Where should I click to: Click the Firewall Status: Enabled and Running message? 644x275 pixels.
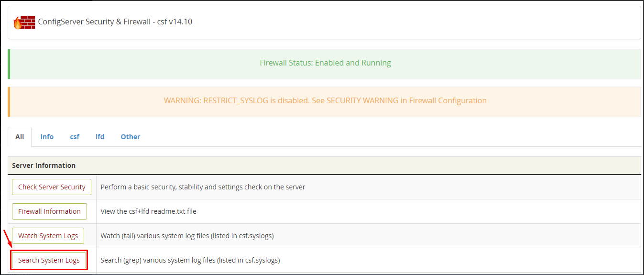click(x=325, y=63)
